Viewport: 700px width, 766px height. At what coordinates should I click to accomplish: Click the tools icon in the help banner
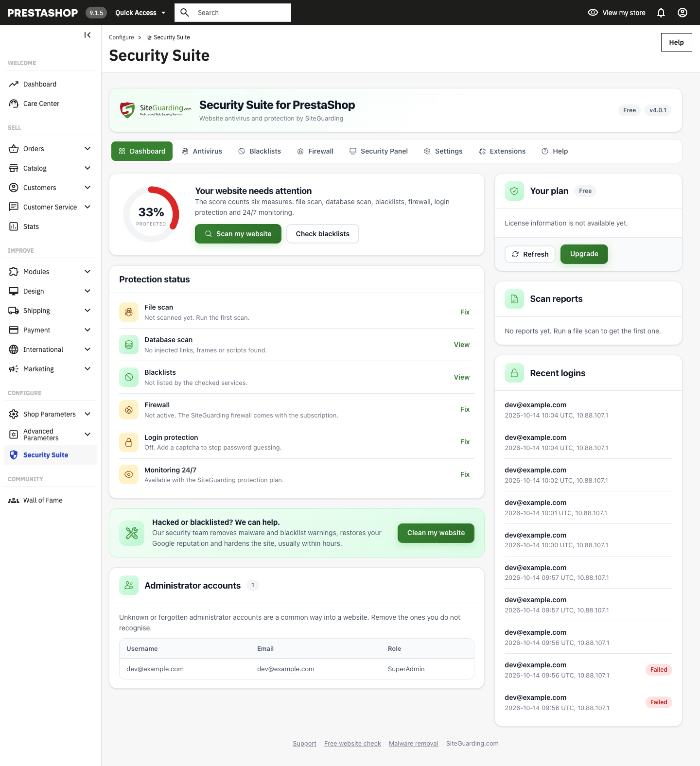pyautogui.click(x=132, y=533)
